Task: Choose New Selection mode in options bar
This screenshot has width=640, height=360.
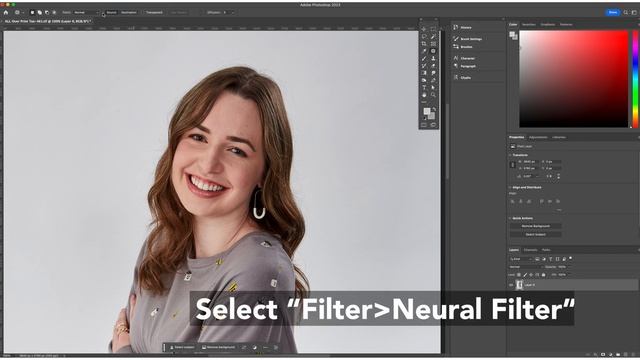Action: 32,13
